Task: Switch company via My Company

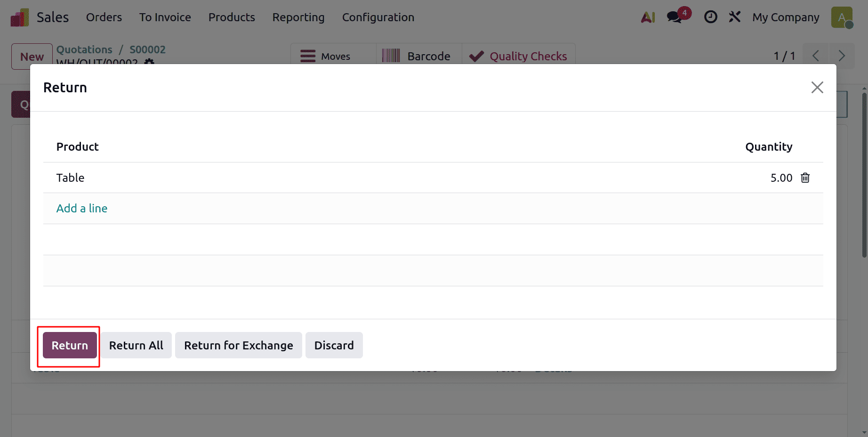Action: click(786, 17)
